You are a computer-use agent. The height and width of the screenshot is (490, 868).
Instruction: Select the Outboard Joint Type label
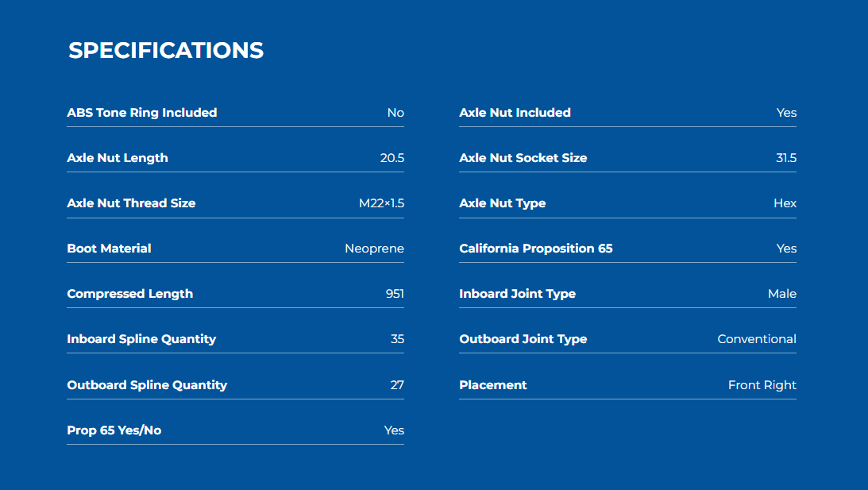pyautogui.click(x=523, y=339)
